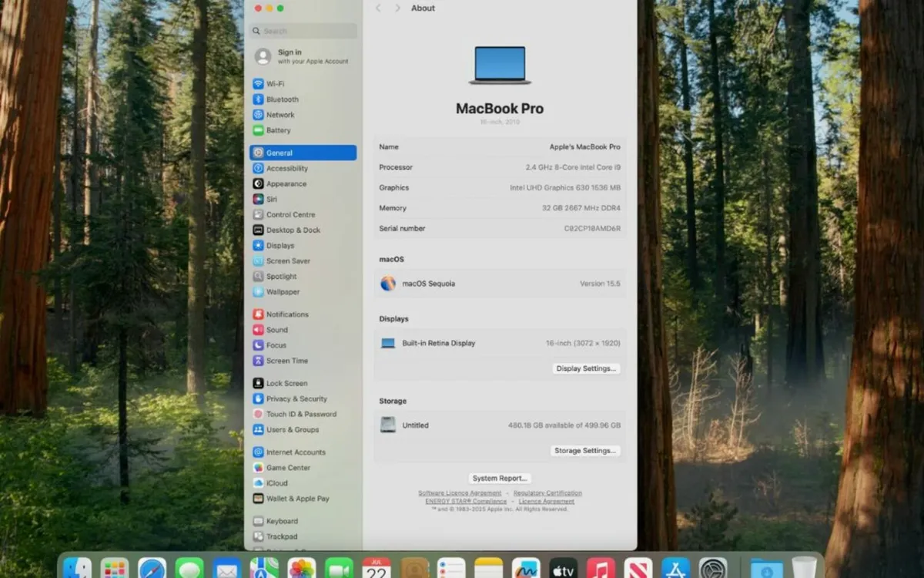Sign in with your Apple Account
This screenshot has height=578, width=924.
pos(303,56)
